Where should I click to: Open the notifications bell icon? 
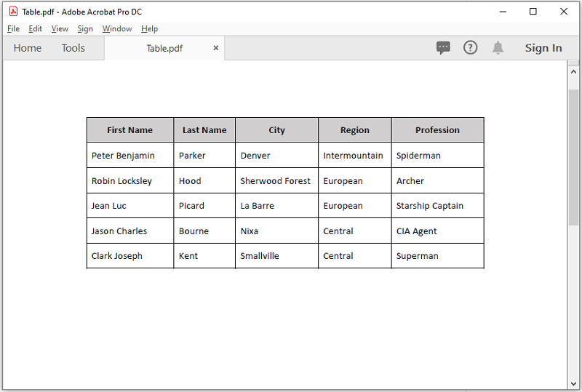pyautogui.click(x=498, y=47)
